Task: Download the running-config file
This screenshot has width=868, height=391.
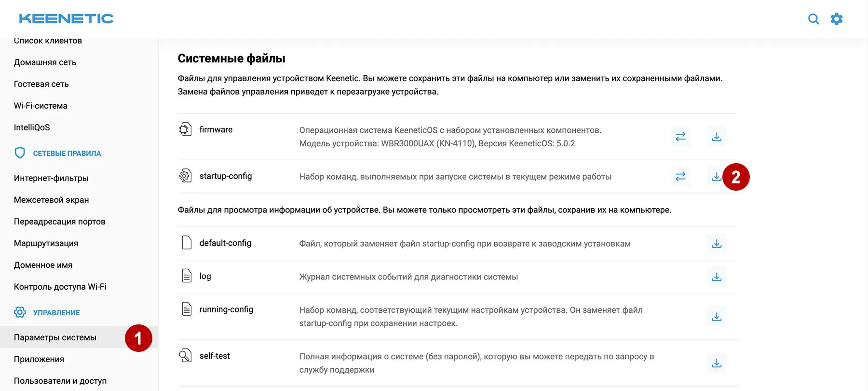Action: click(717, 317)
